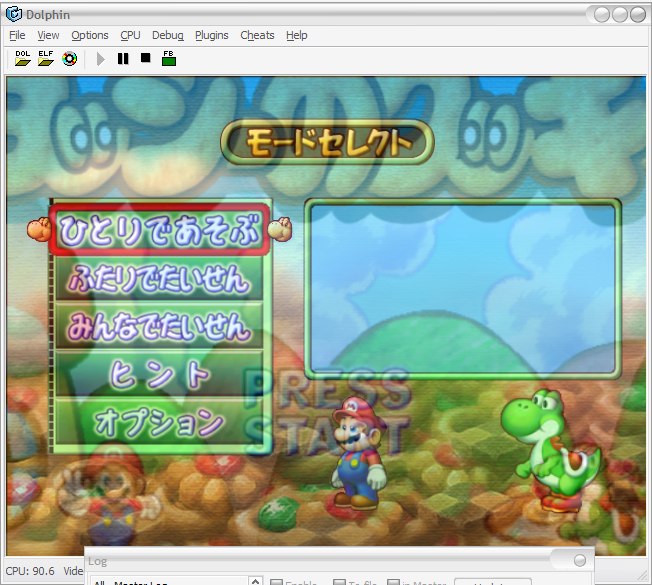Open the View menu
Image resolution: width=652 pixels, height=585 pixels.
pyautogui.click(x=48, y=35)
